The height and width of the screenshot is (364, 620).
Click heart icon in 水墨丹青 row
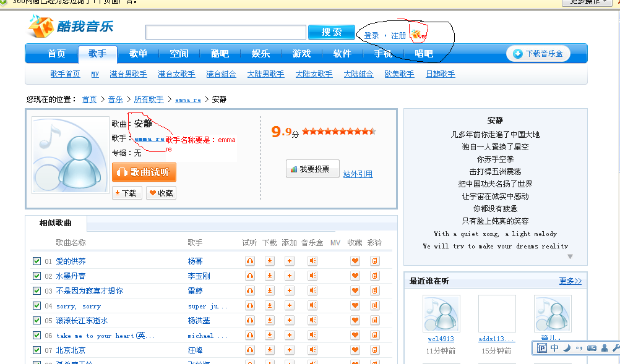click(355, 276)
